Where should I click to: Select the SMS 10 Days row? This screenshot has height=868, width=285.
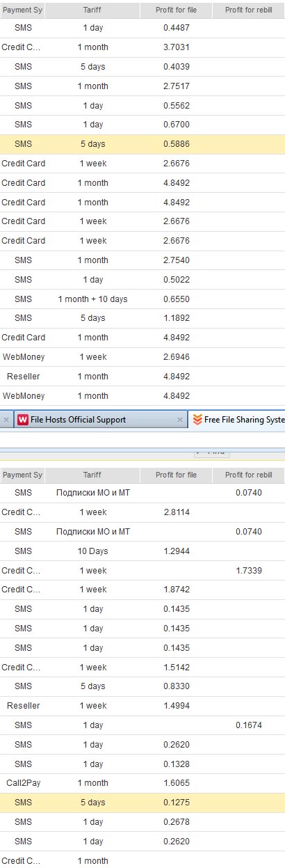pos(142,551)
